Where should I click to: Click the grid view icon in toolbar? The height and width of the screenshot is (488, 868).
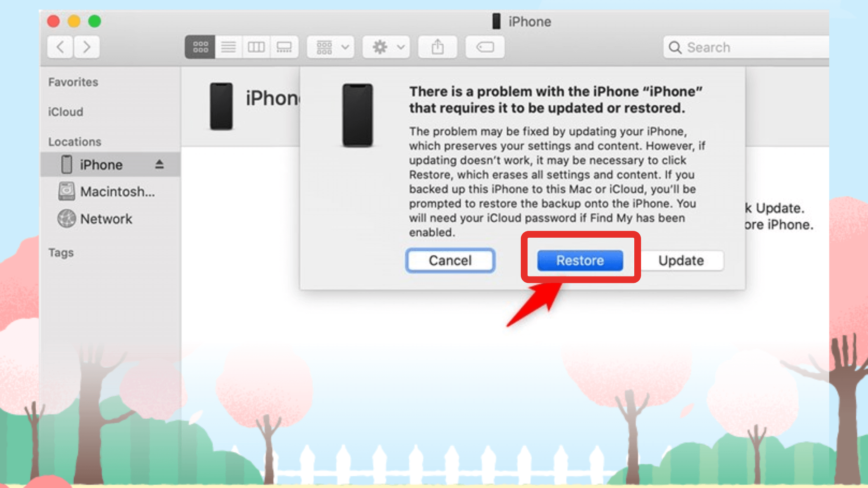point(200,47)
